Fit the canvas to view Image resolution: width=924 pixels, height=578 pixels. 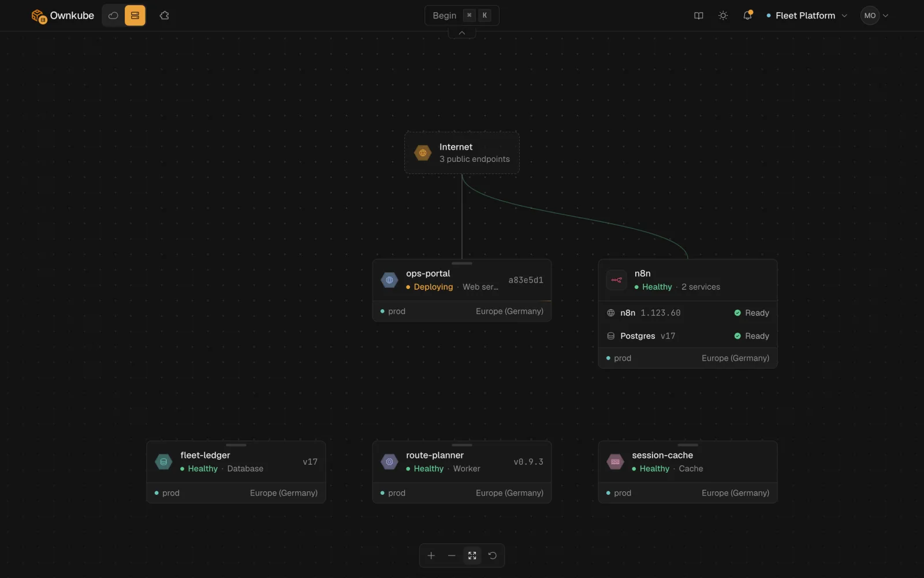pos(472,555)
